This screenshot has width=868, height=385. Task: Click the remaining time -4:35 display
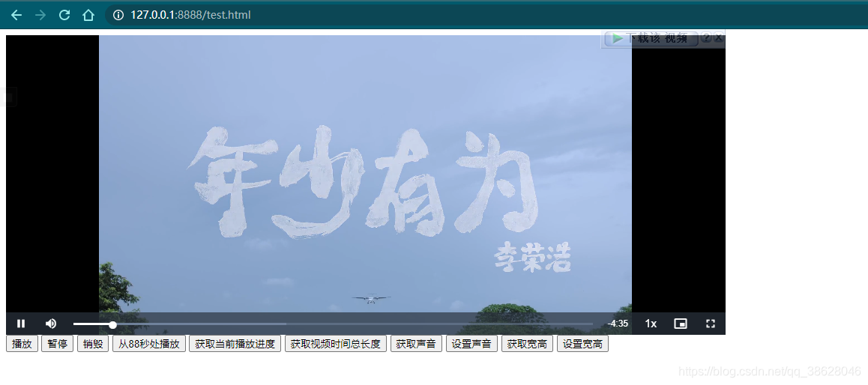click(x=617, y=324)
